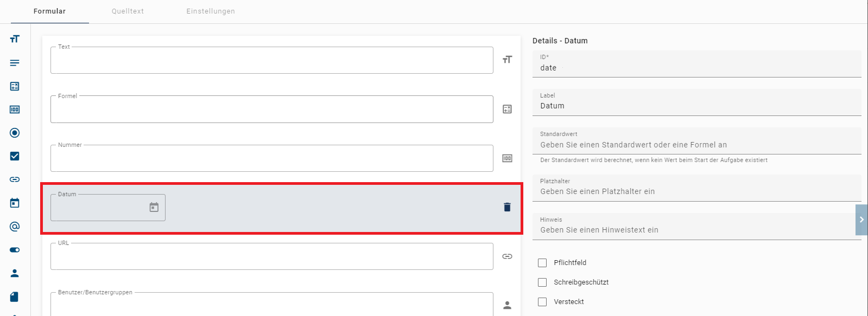Screen dimensions: 868x316
Task: Click the Platzhalter input field
Action: tap(696, 191)
